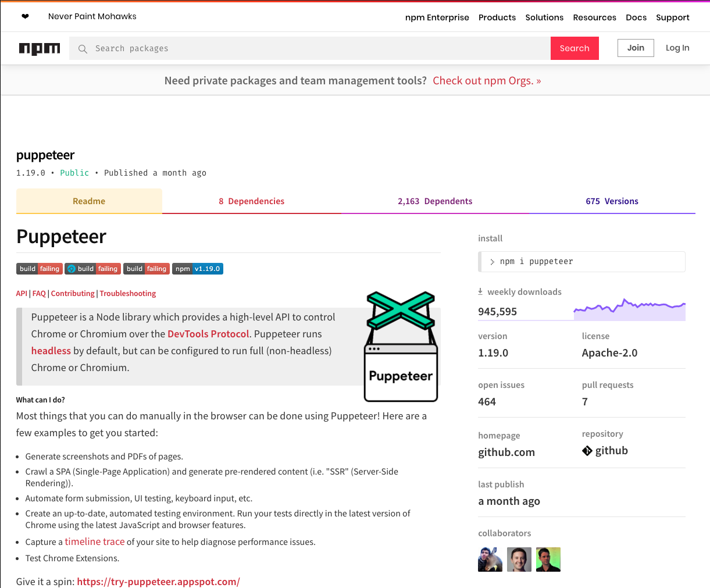Open the Log In link
The width and height of the screenshot is (710, 588).
[x=677, y=48]
